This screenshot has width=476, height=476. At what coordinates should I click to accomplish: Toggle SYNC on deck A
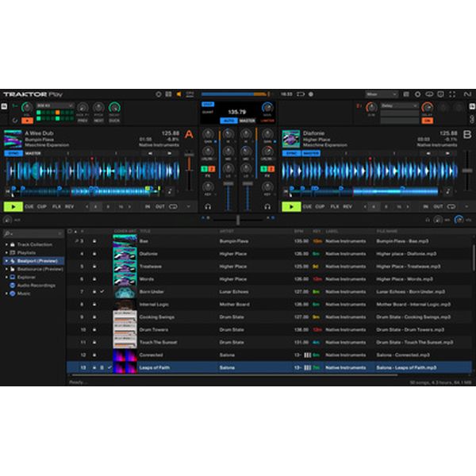coord(13,153)
